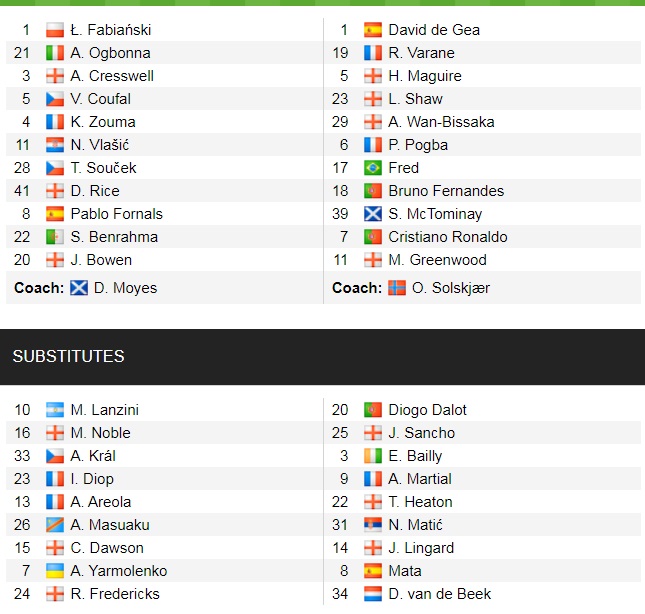Open coach D. Moyes profile
This screenshot has width=645, height=614.
pyautogui.click(x=125, y=288)
